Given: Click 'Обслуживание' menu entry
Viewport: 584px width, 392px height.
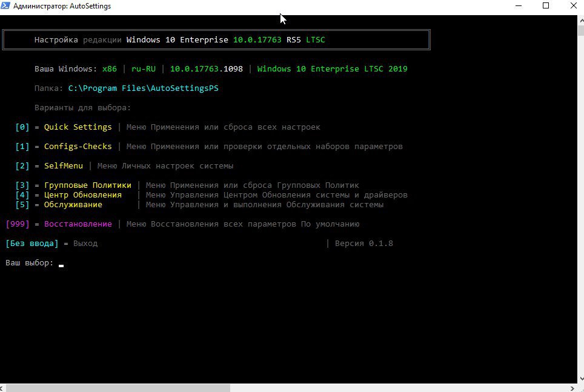Looking at the screenshot, I should tap(73, 205).
